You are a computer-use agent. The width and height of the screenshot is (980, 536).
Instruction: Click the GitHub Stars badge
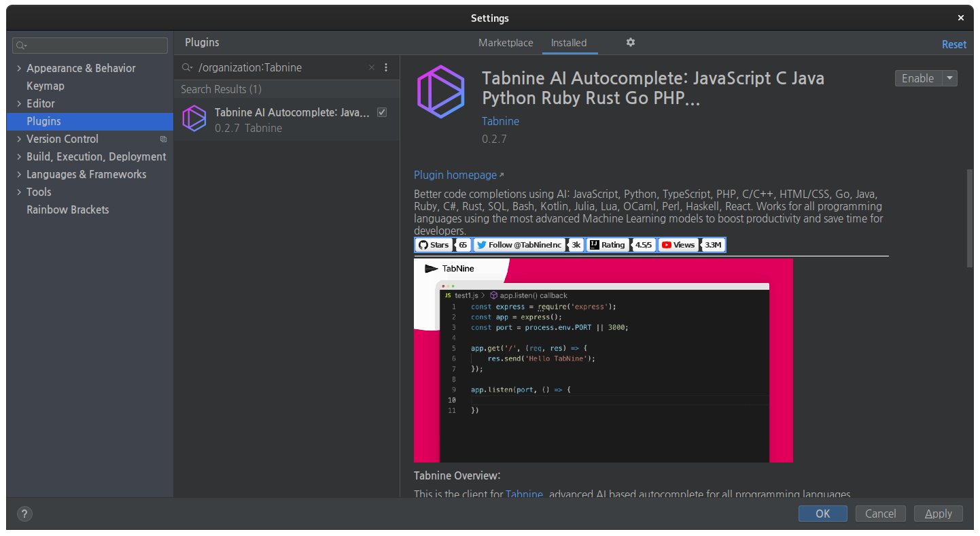(442, 245)
